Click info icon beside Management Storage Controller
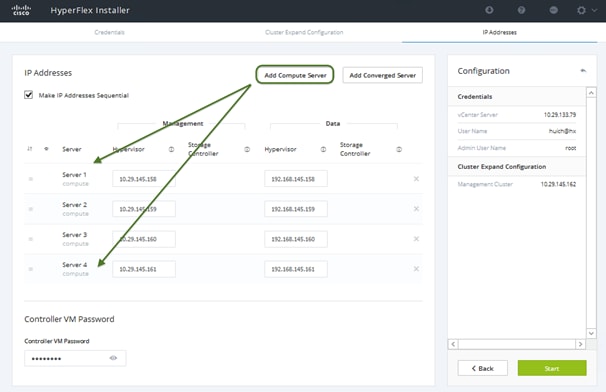 [247, 149]
